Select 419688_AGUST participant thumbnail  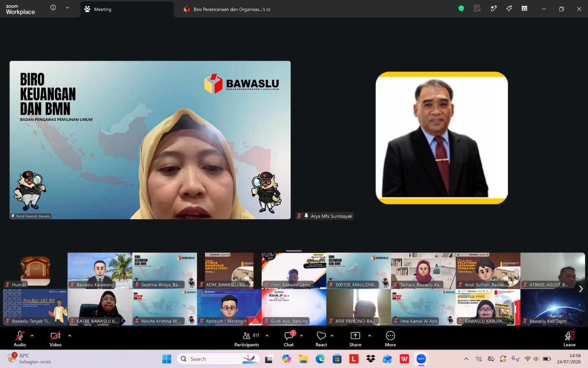tap(553, 271)
